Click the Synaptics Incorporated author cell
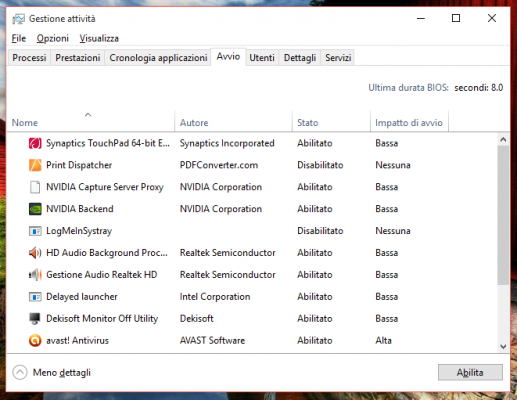The height and width of the screenshot is (400, 517). (227, 143)
